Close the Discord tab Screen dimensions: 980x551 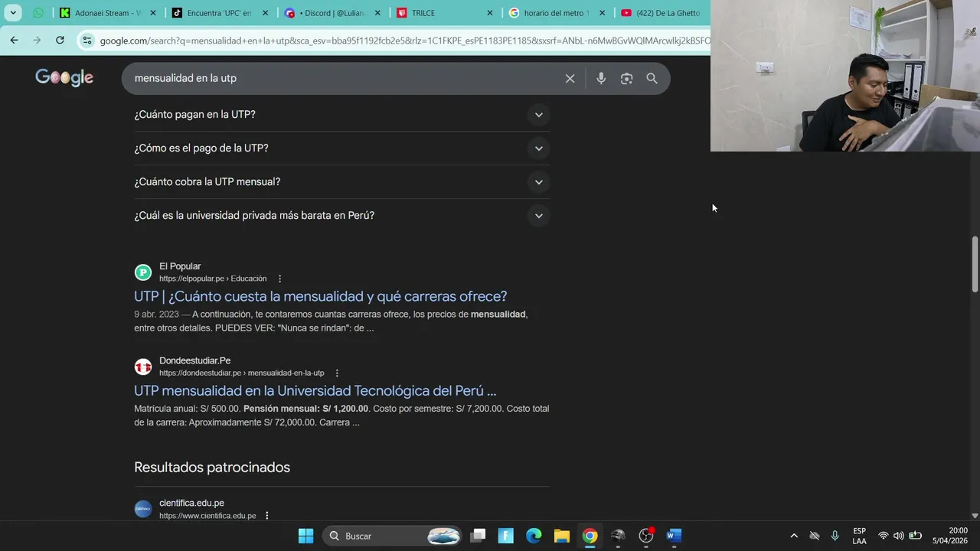click(x=377, y=13)
